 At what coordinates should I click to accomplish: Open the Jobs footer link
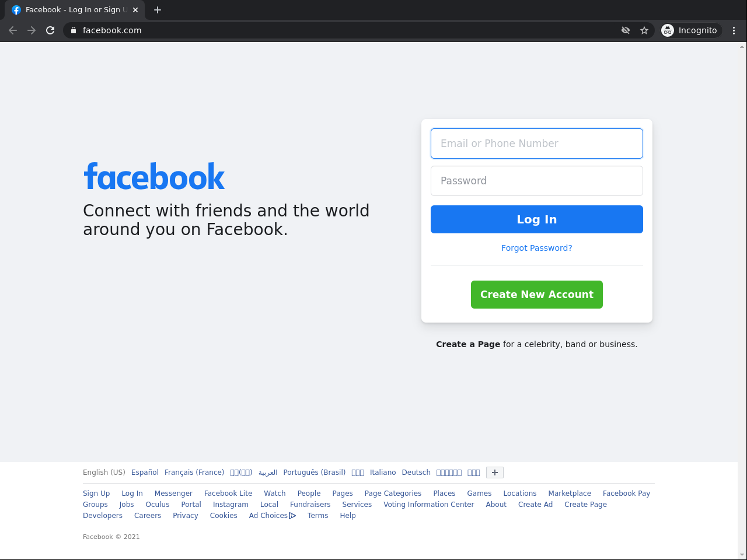pos(127,505)
